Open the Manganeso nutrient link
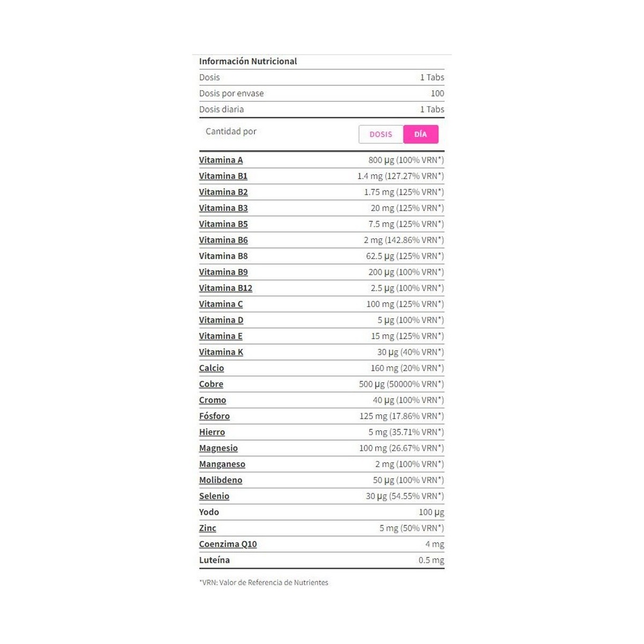The width and height of the screenshot is (644, 644). (222, 464)
